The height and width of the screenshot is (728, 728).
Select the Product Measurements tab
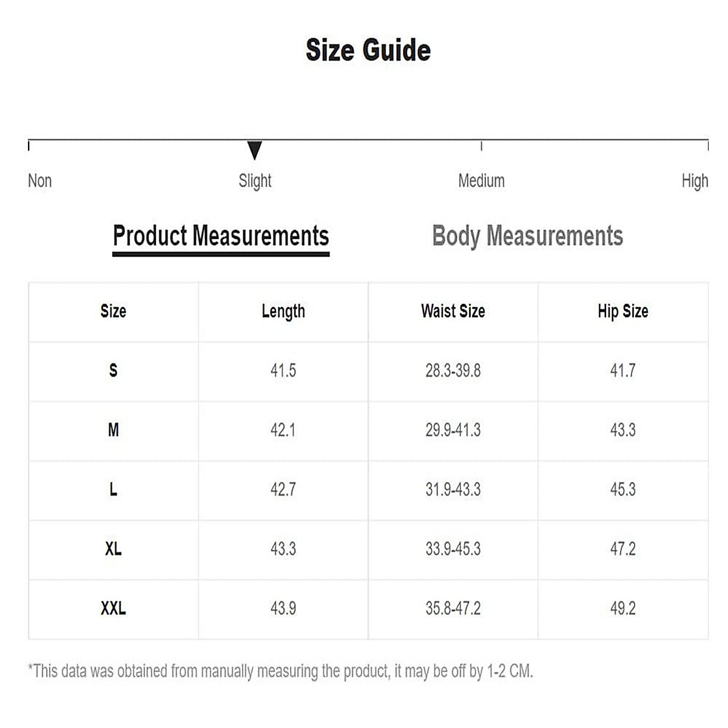point(221,236)
